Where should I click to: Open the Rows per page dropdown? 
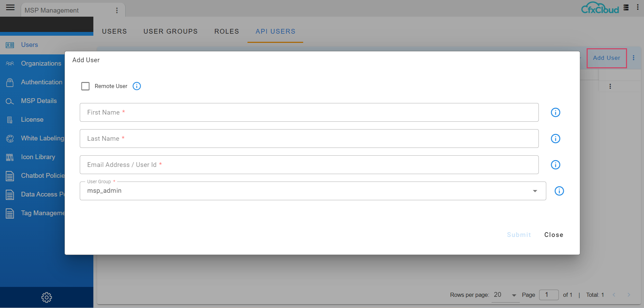(x=505, y=295)
